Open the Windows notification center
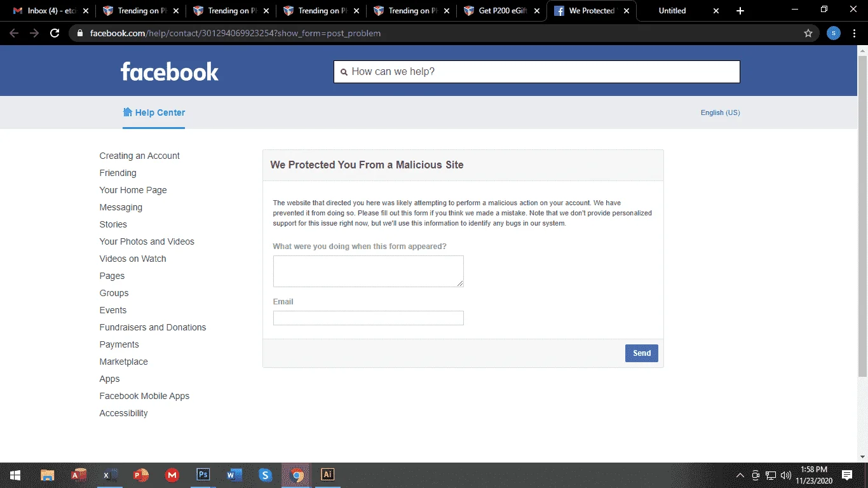 (x=847, y=475)
